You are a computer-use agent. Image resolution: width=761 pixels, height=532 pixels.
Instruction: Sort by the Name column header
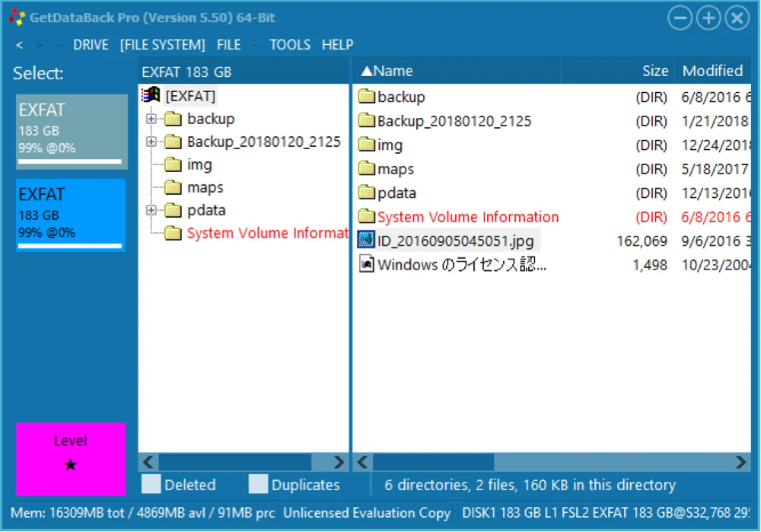tap(456, 71)
